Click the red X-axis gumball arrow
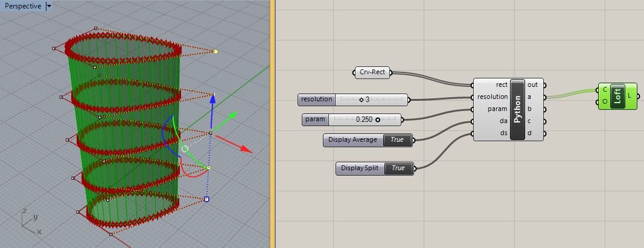The width and height of the screenshot is (644, 248). tap(245, 148)
